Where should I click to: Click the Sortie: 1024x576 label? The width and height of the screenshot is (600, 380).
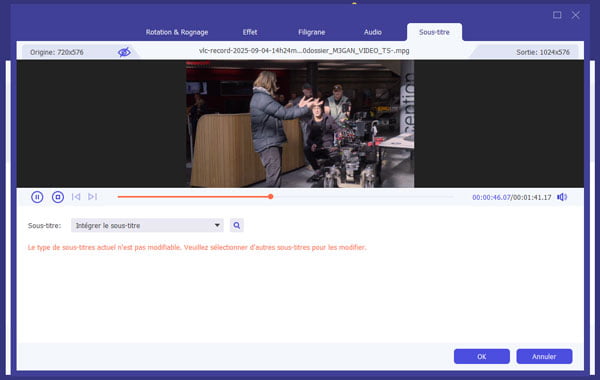[543, 52]
